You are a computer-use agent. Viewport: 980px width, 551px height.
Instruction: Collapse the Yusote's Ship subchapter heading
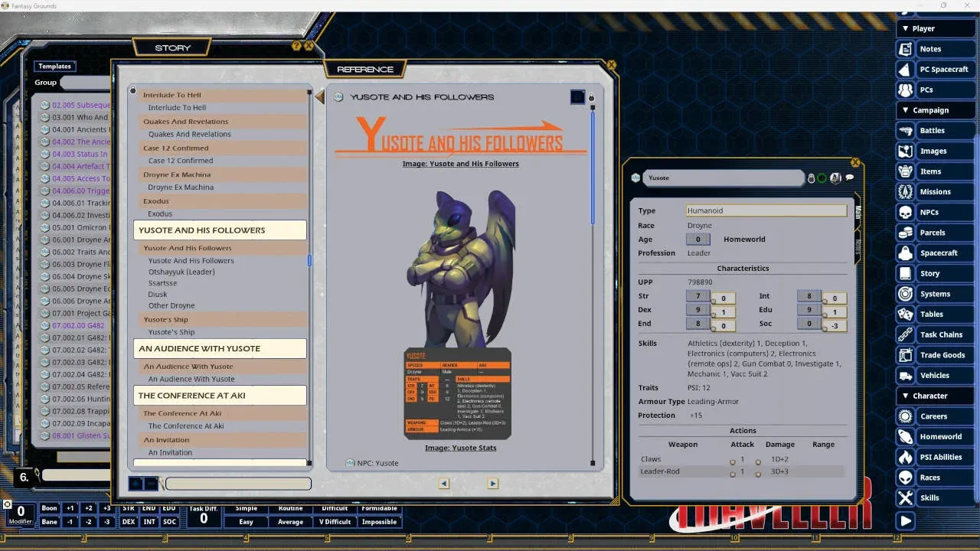[222, 319]
